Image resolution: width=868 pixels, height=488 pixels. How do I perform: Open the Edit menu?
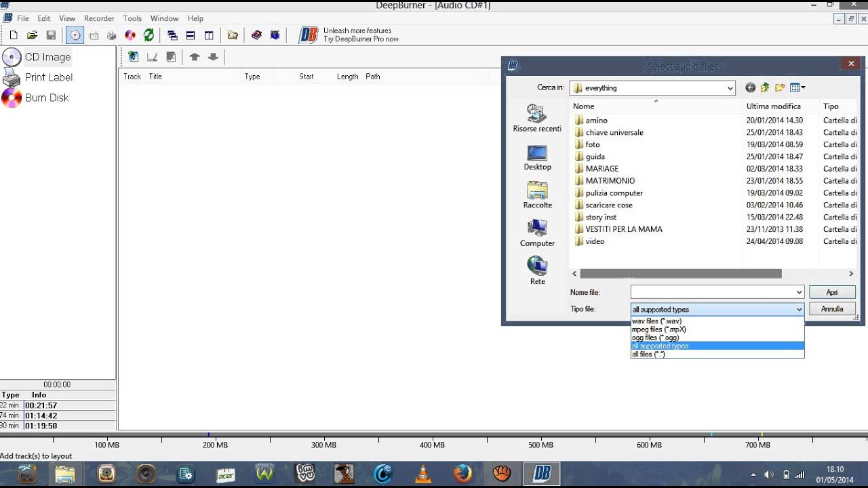tap(44, 18)
